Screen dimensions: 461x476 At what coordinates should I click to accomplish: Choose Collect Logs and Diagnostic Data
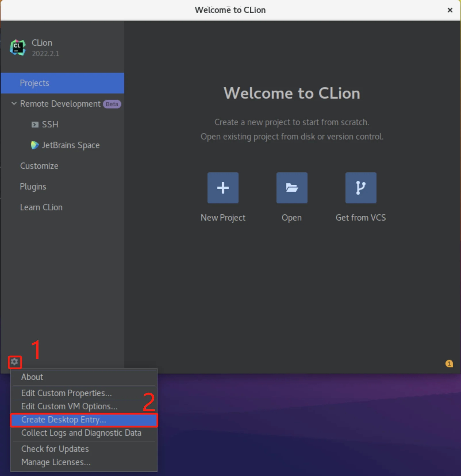81,433
